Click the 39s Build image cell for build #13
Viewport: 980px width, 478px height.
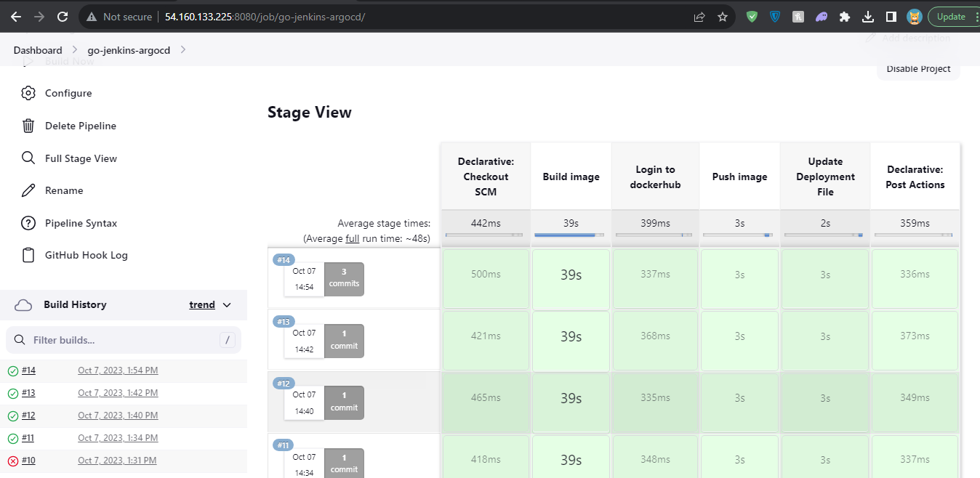[571, 341]
